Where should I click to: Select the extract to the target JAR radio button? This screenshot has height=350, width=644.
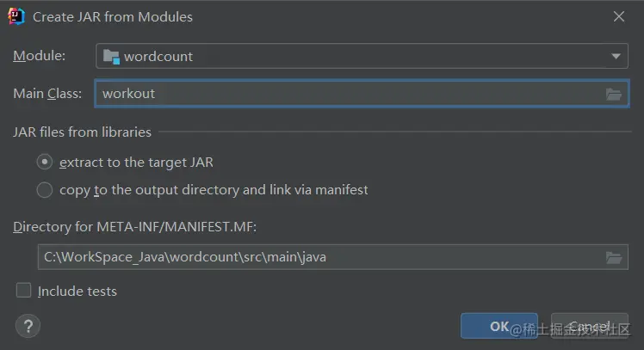pyautogui.click(x=45, y=162)
